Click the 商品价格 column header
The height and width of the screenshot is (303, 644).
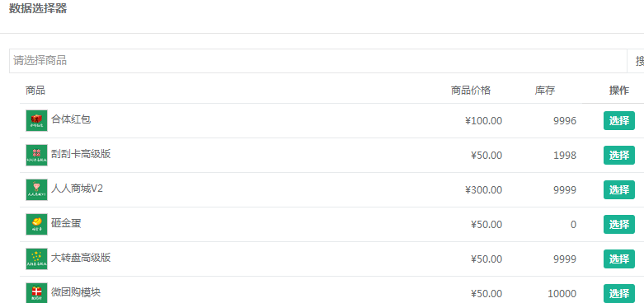click(x=471, y=91)
